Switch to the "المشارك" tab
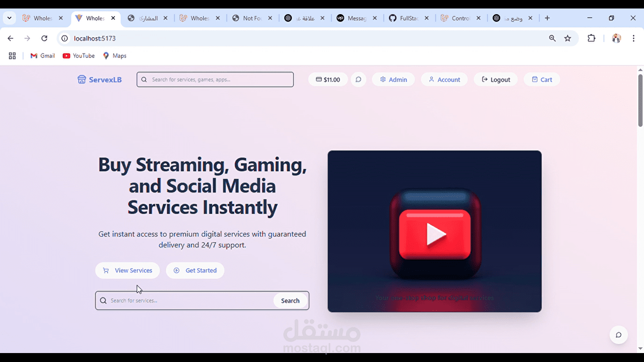This screenshot has height=362, width=644. pyautogui.click(x=149, y=18)
